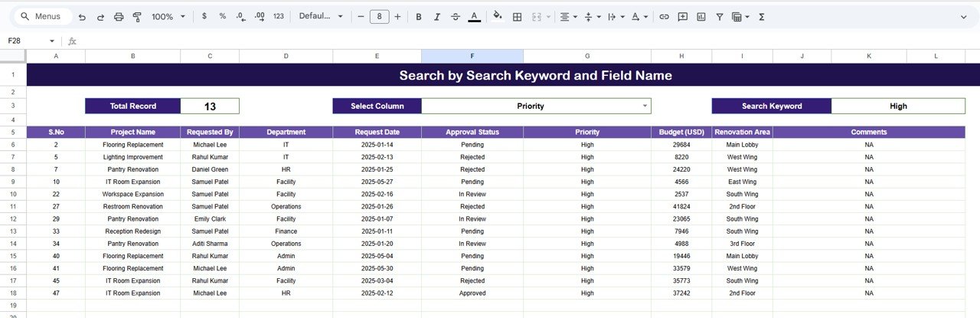Select the Paint format tool
This screenshot has width=980, height=318.
coord(137,16)
